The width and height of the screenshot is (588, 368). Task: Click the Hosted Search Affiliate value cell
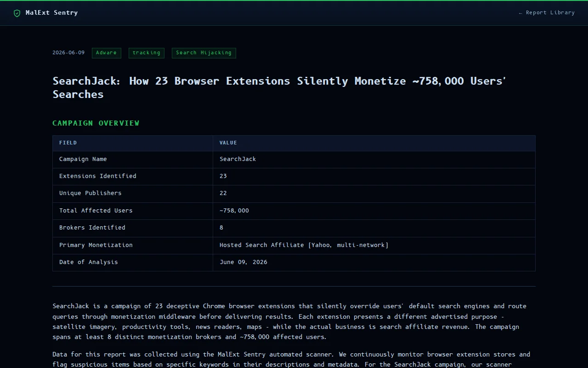click(374, 245)
